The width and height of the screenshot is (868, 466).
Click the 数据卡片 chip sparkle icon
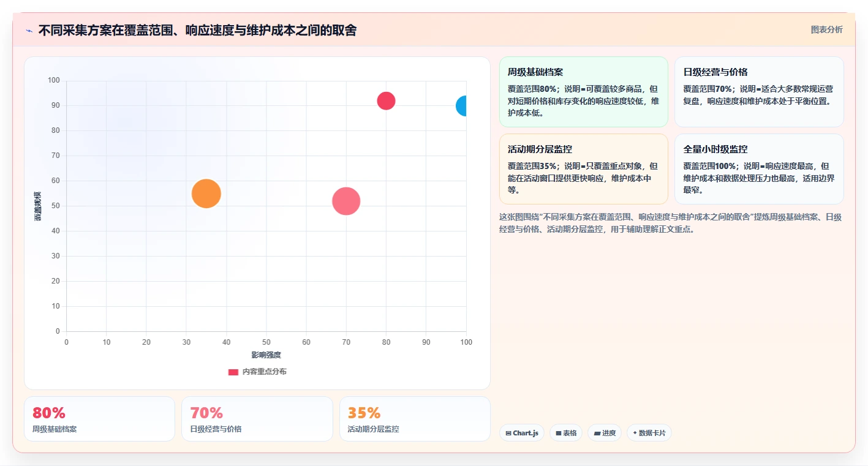point(635,433)
